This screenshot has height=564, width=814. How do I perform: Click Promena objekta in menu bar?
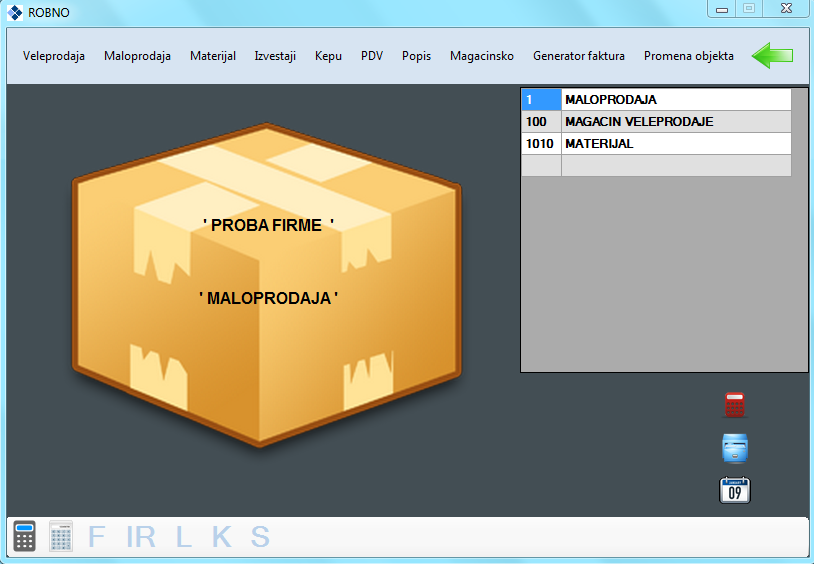click(x=689, y=56)
